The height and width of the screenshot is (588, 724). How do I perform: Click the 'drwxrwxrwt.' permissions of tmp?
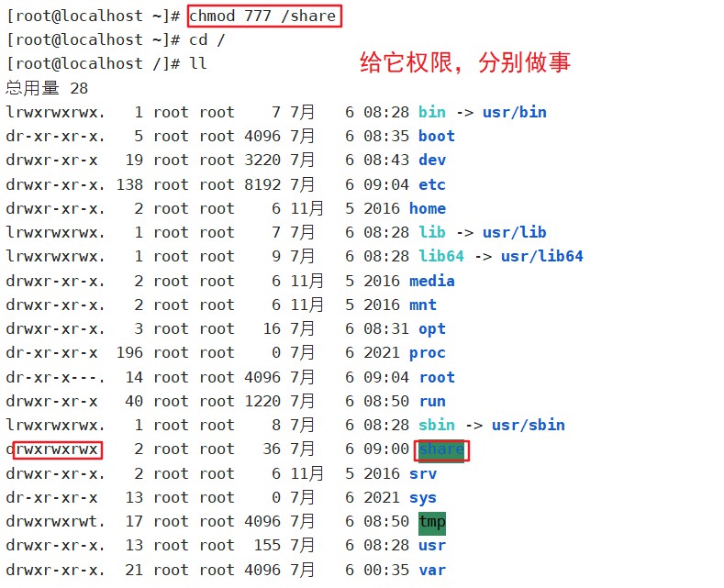click(x=55, y=522)
